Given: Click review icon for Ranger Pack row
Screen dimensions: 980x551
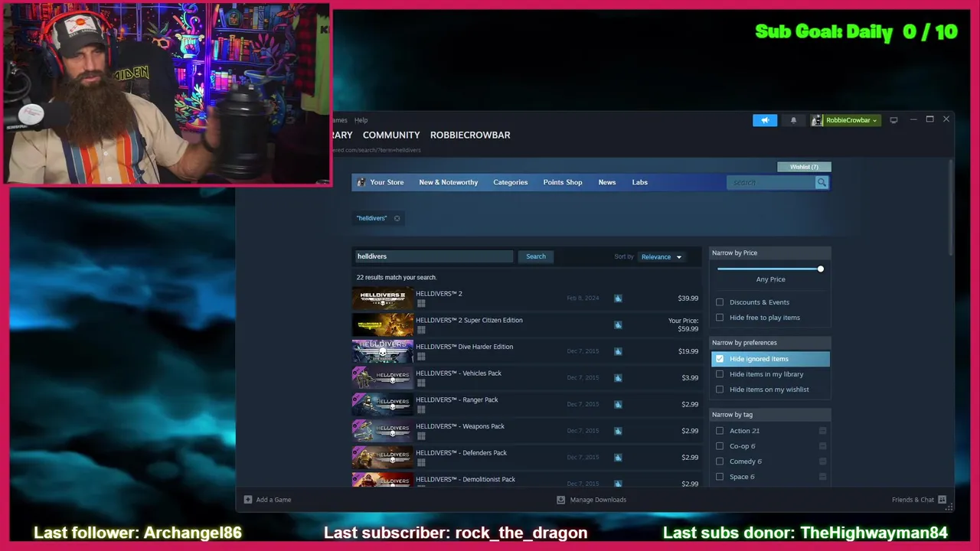Looking at the screenshot, I should (618, 404).
